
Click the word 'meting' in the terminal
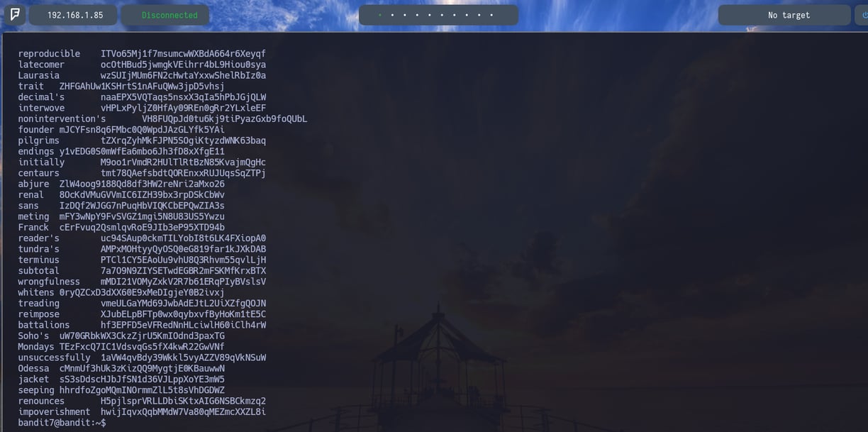(x=34, y=217)
